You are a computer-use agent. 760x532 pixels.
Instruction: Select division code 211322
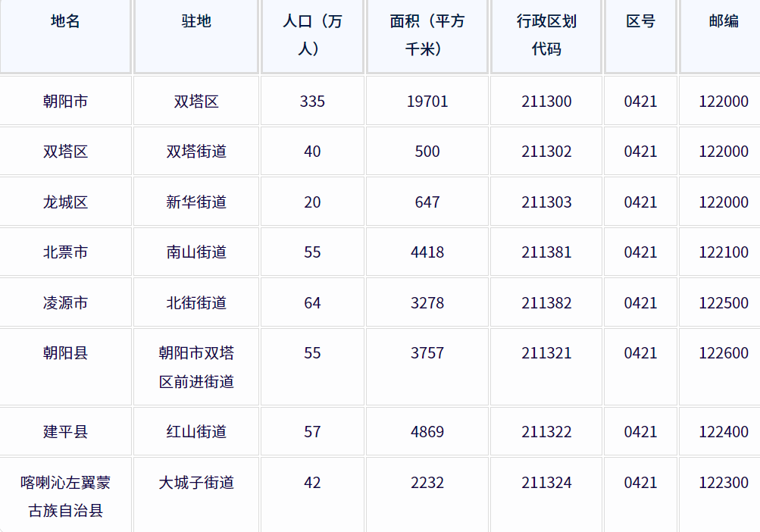(x=546, y=432)
